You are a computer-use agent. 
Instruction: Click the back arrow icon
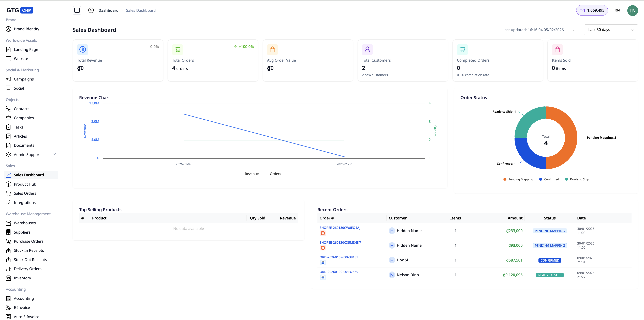[91, 10]
